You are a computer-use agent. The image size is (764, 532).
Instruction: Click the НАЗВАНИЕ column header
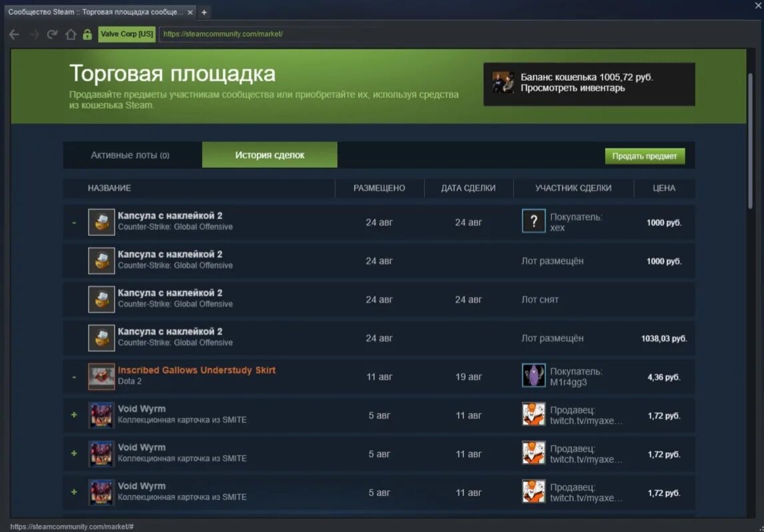pyautogui.click(x=109, y=188)
